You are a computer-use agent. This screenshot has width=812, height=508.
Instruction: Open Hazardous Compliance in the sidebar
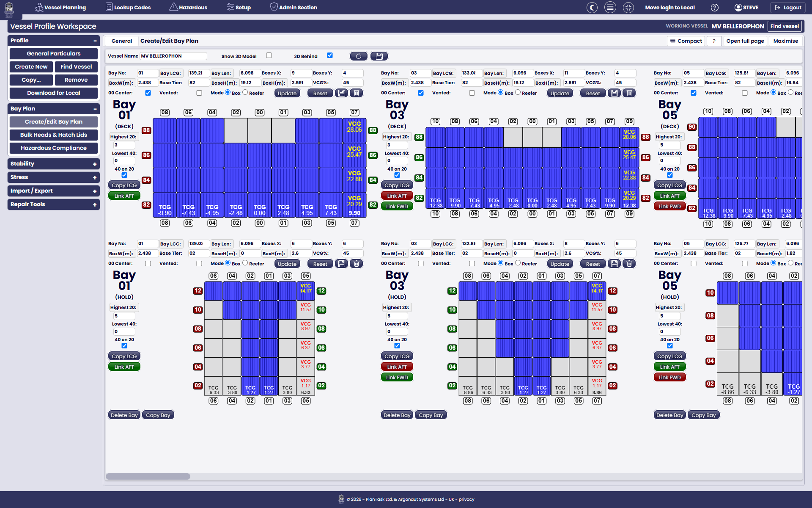click(54, 148)
